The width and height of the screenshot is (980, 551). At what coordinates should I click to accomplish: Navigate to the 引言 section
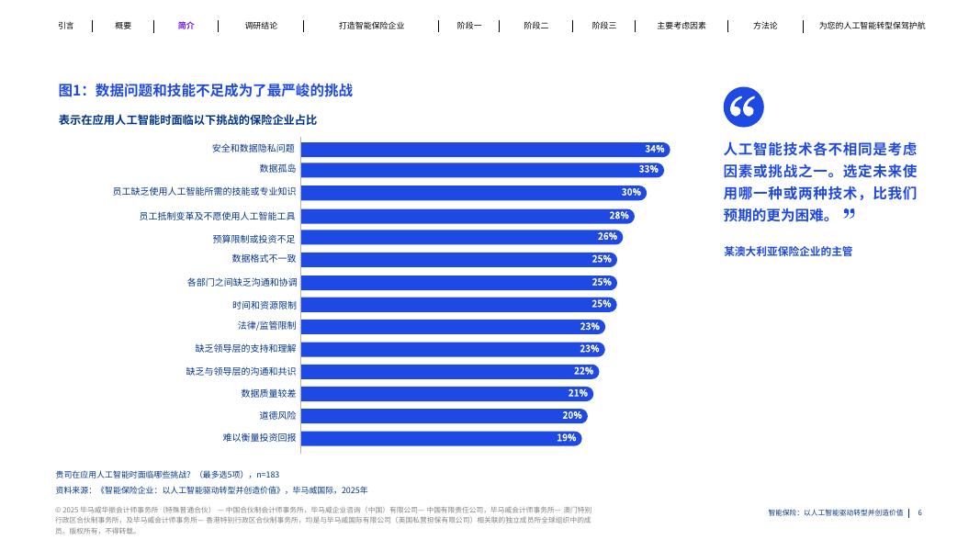coord(65,26)
